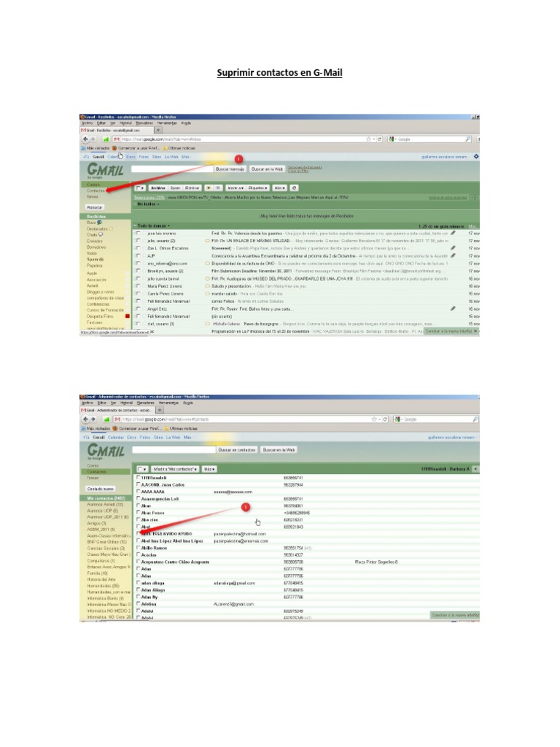Click Buscar en contactos button
560x747 pixels.
[237, 449]
